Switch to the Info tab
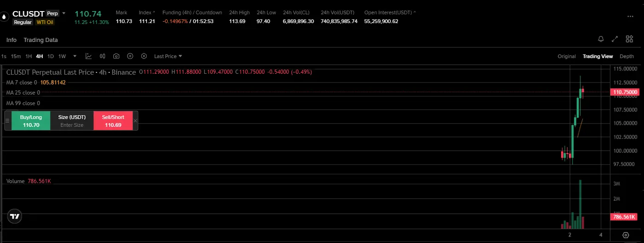Viewport: 644px width, 243px height. coord(12,40)
